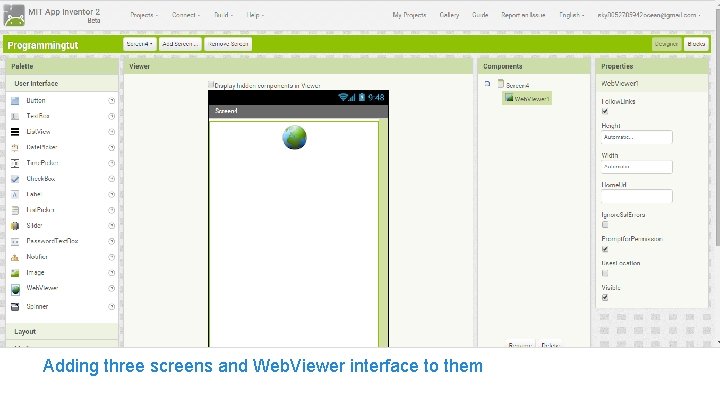Click the Add Screen button
Viewport: 720px width, 405px height.
click(180, 44)
